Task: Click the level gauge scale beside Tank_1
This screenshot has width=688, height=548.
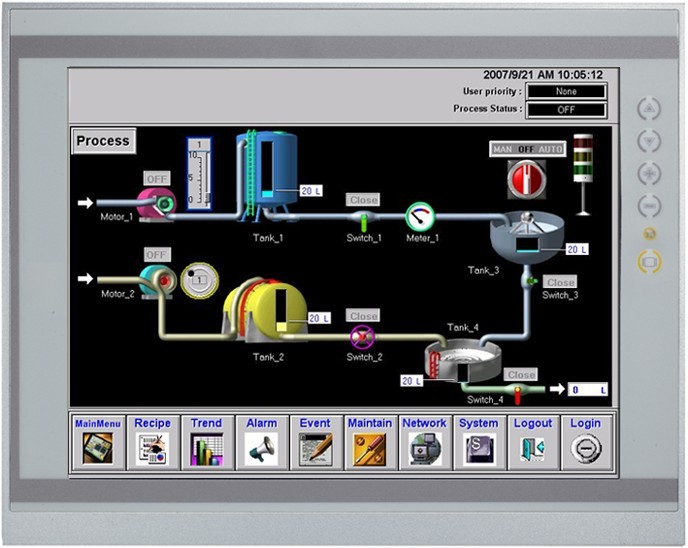Action: coord(199,174)
